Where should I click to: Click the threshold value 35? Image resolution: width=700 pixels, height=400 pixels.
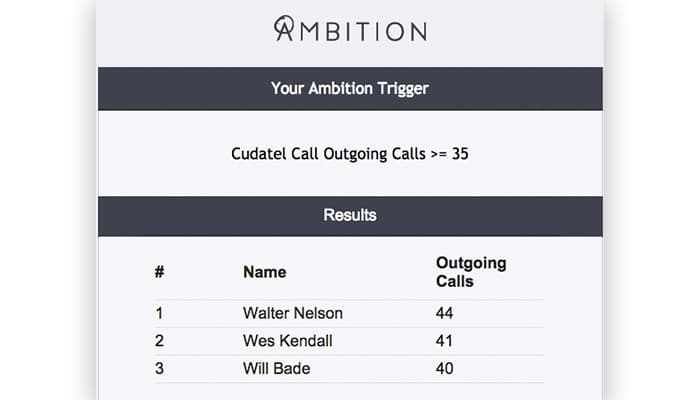[460, 154]
